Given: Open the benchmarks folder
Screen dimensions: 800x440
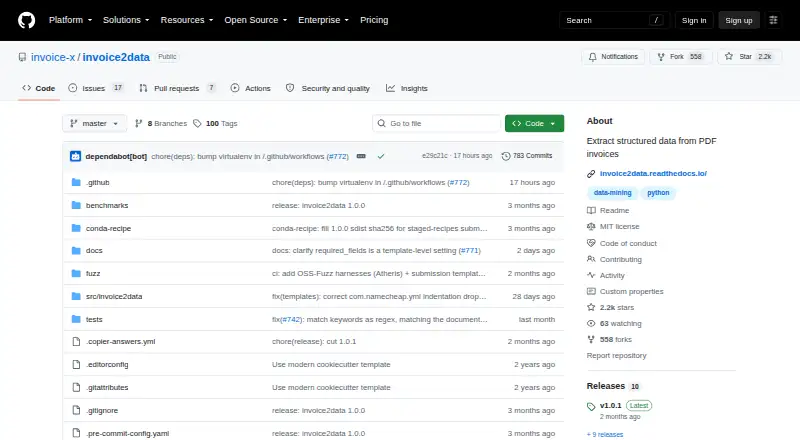Looking at the screenshot, I should pos(107,205).
